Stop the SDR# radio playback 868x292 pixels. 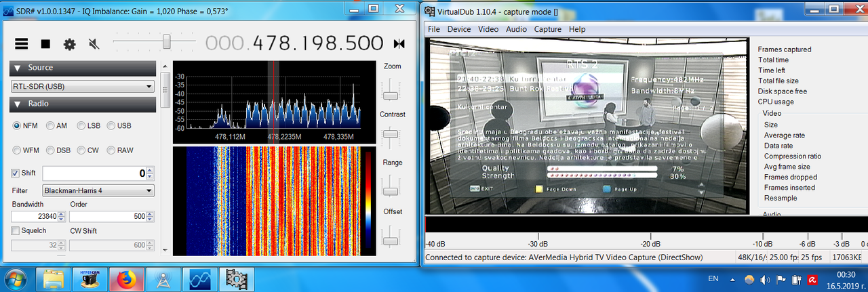coord(45,44)
